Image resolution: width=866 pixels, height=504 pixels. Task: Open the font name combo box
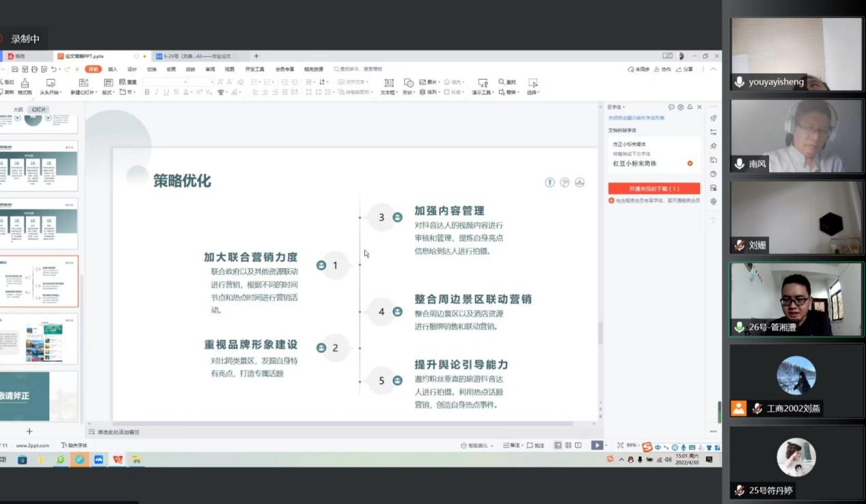pyautogui.click(x=164, y=82)
